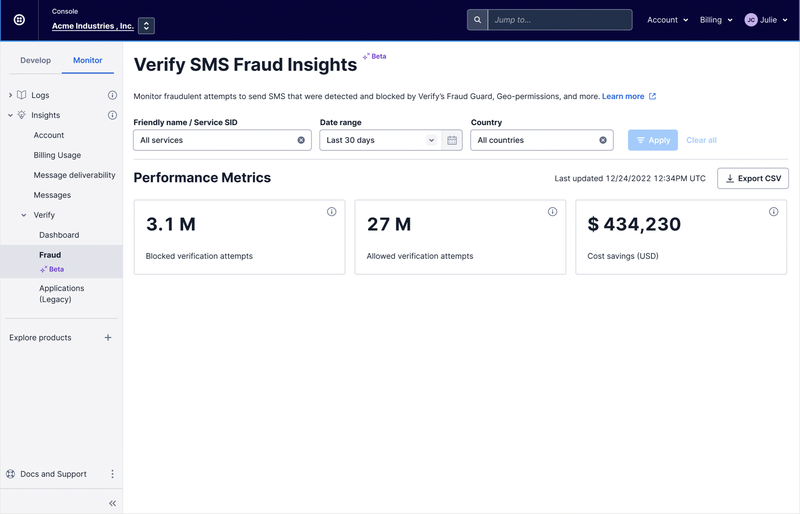The width and height of the screenshot is (800, 514).
Task: Click the Twilio home logo icon
Action: click(19, 20)
